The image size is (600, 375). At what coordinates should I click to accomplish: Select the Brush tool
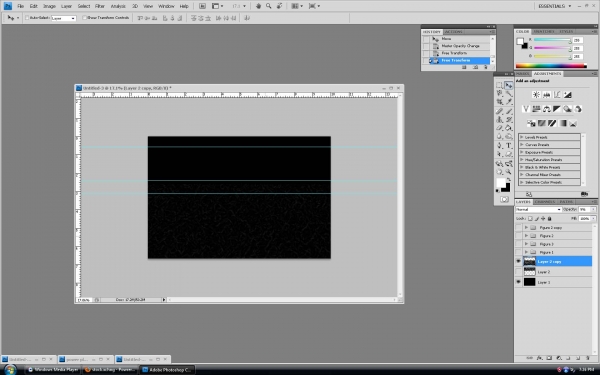point(509,111)
